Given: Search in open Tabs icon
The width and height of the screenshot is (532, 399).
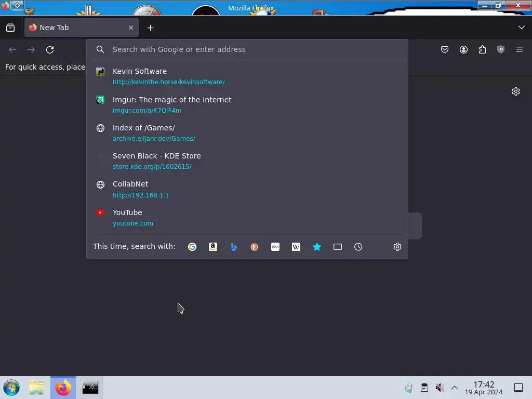Looking at the screenshot, I should coord(338,247).
